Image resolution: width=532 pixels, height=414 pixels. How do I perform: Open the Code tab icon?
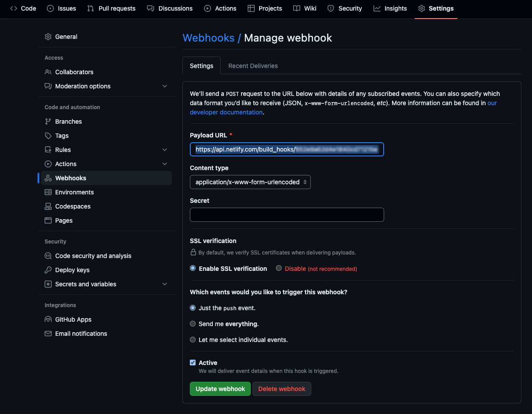pyautogui.click(x=13, y=8)
